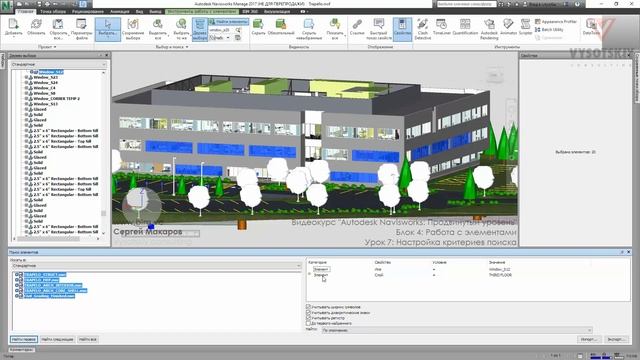Viewport: 640px width, 360px height.
Task: Open the Стандартное dropdown in Find Items panel
Action: click(156, 266)
